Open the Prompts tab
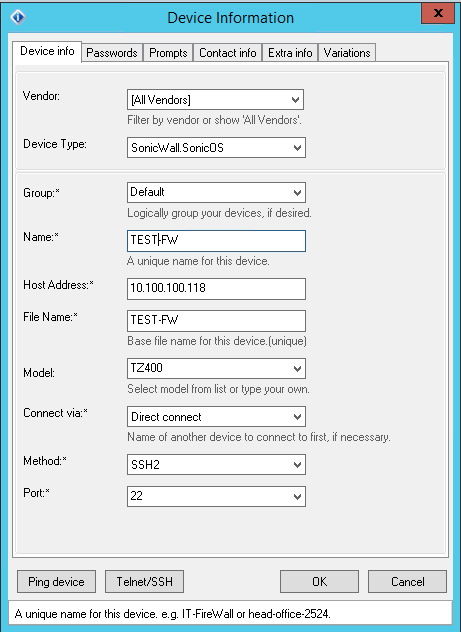This screenshot has width=461, height=632. (168, 53)
